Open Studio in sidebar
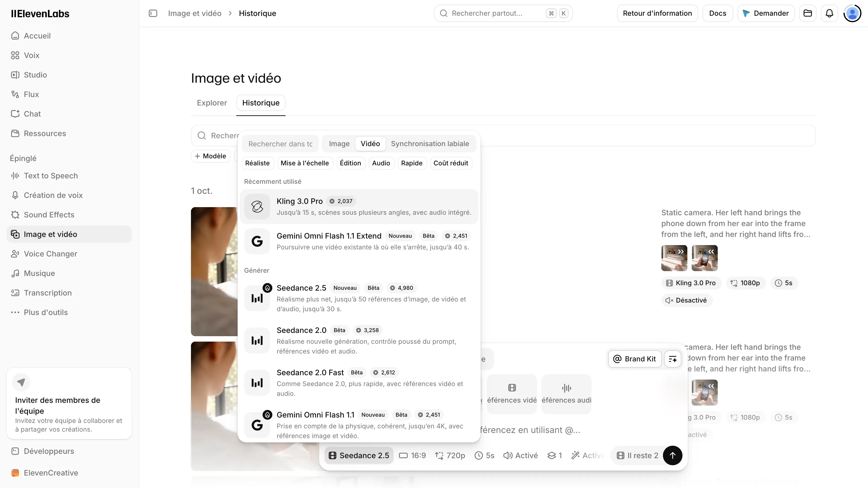Screen dimensions: 868x488 coord(69,75)
